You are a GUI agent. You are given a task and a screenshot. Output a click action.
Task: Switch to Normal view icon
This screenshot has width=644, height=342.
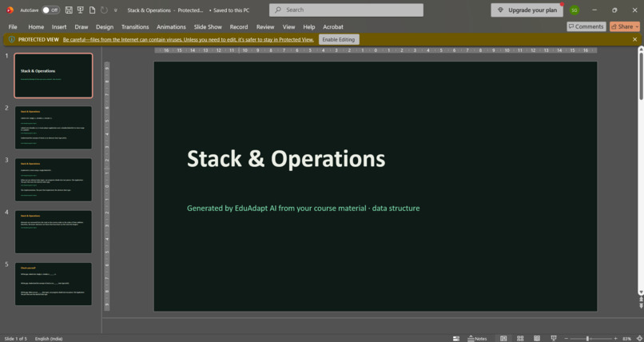point(503,339)
